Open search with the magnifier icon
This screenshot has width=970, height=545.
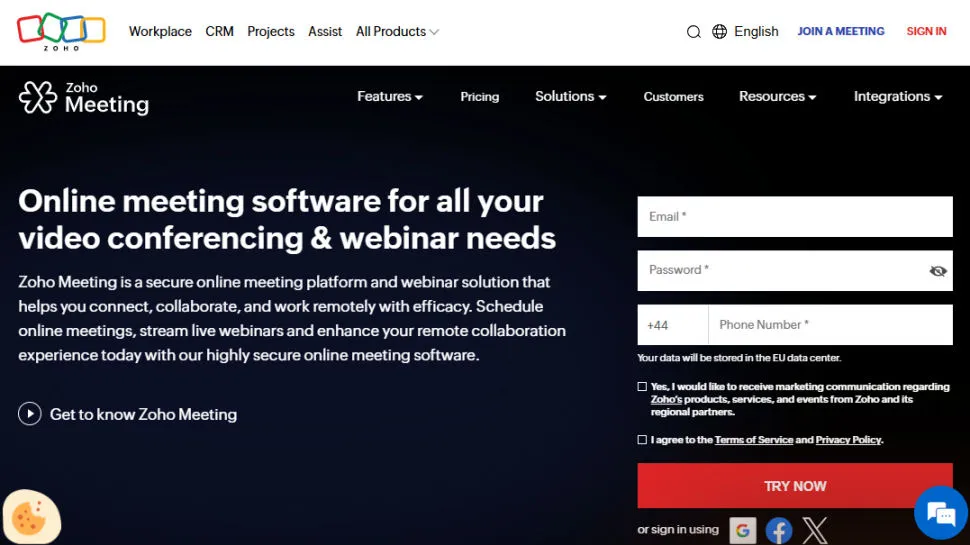693,32
